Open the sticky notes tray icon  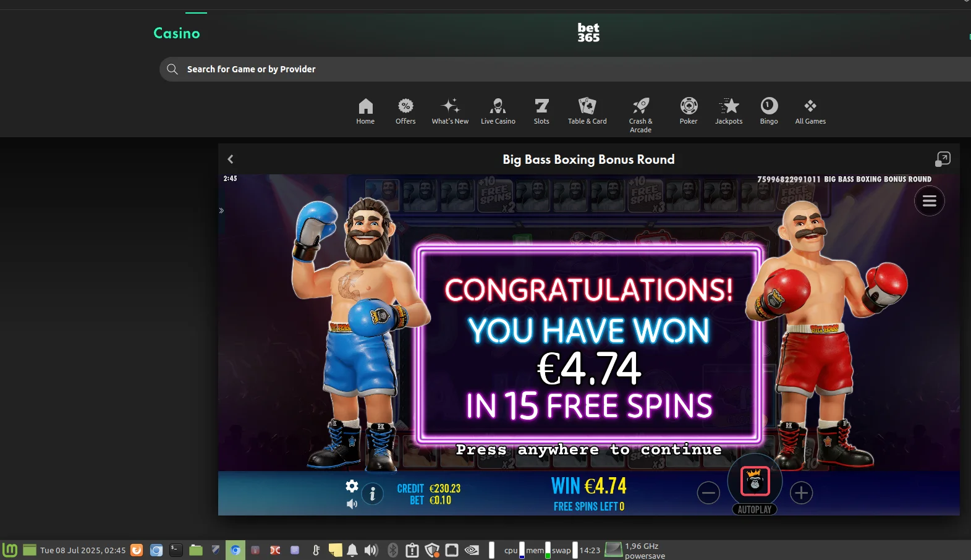[336, 550]
